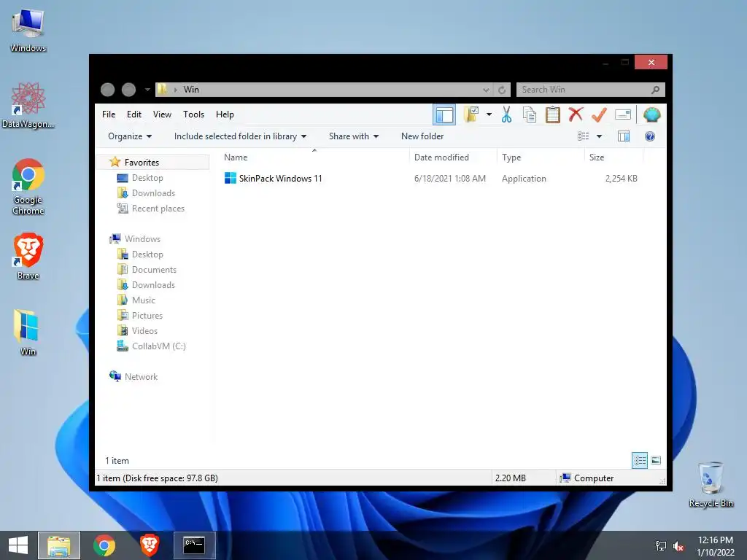Open the address bar history dropdown
The width and height of the screenshot is (747, 560).
coord(486,90)
